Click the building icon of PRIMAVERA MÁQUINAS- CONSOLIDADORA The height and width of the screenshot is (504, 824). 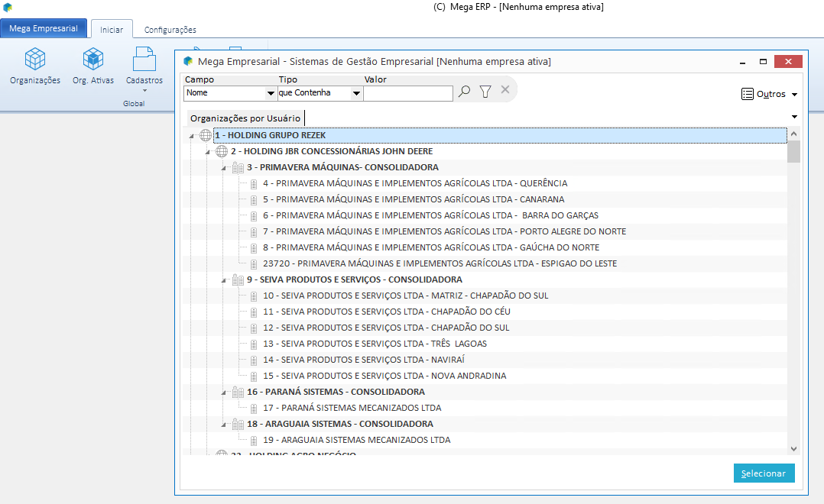tap(238, 167)
